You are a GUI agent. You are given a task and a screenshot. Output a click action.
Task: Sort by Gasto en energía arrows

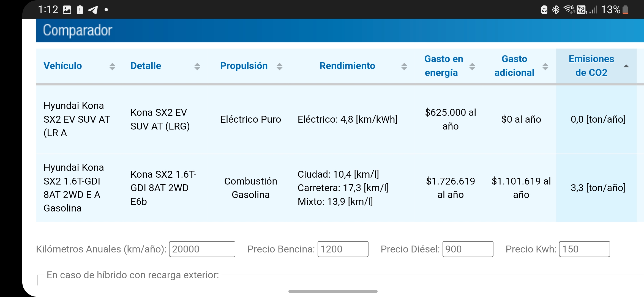pyautogui.click(x=472, y=66)
